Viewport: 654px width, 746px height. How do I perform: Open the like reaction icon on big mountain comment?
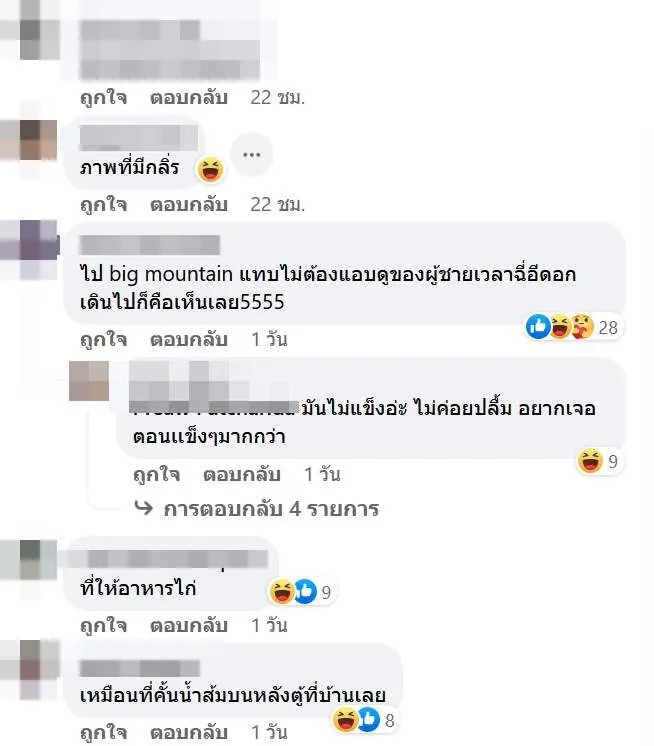click(x=538, y=327)
